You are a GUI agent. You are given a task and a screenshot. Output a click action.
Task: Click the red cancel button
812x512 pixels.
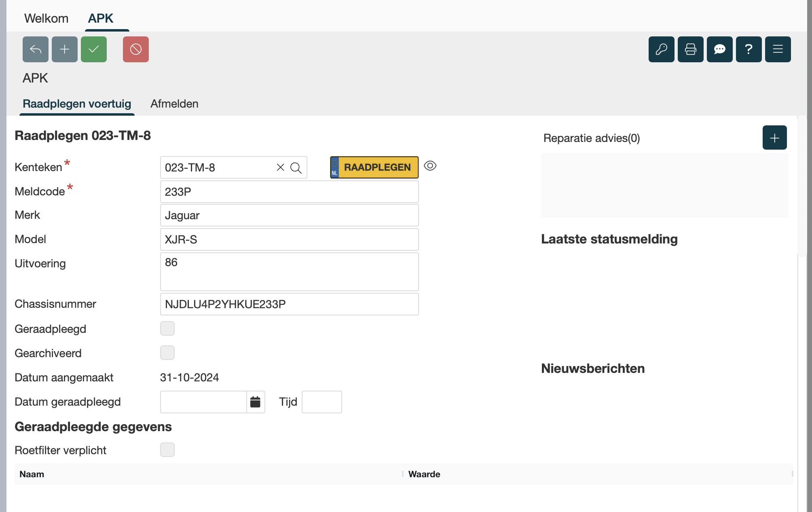tap(136, 49)
